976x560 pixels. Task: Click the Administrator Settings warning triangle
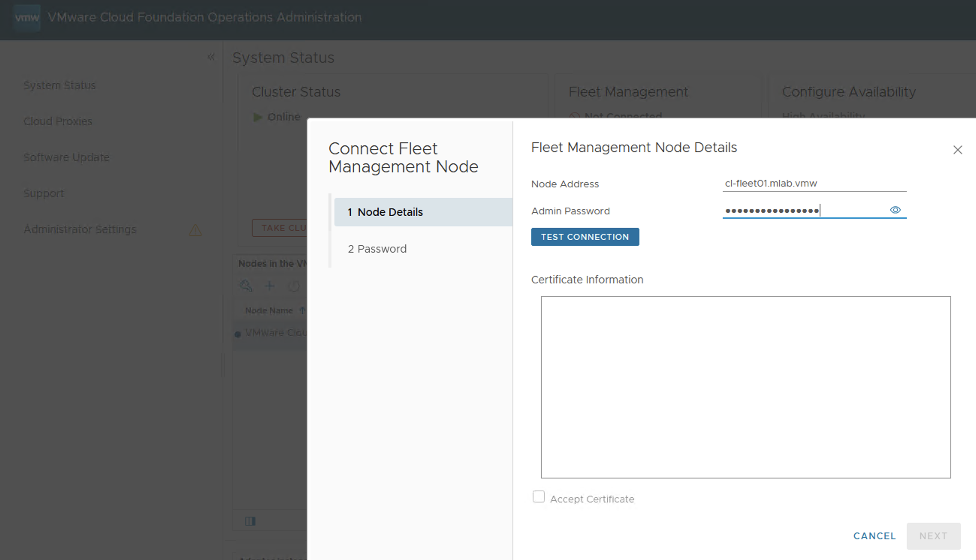pyautogui.click(x=195, y=230)
